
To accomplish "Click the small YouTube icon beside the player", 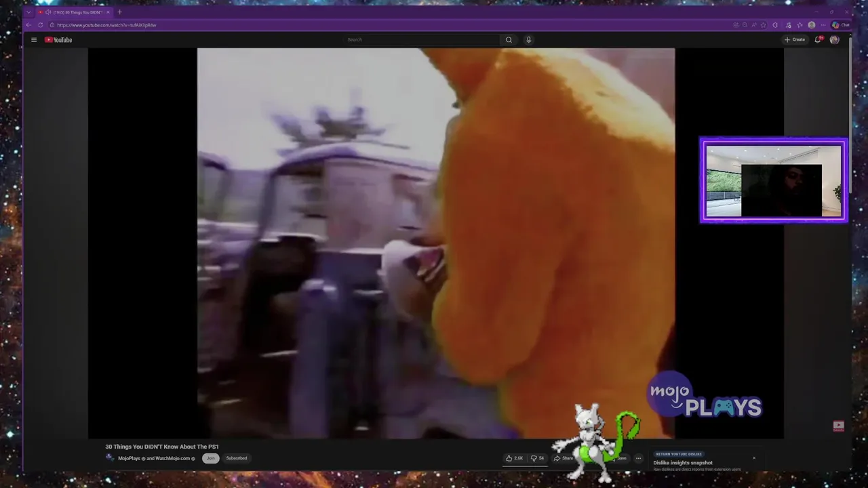I will coord(839,426).
